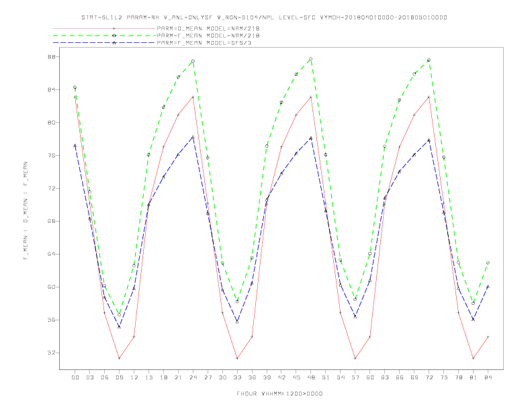Click red plus data point at hour 33 minimum

[x=237, y=358]
